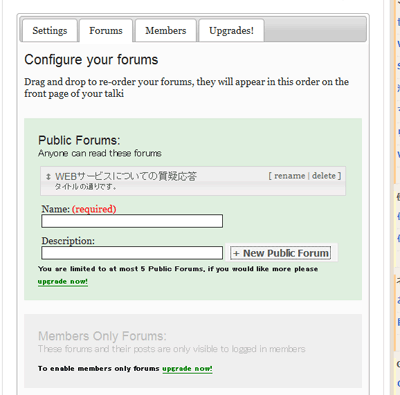Select the WEBサービスについての質疑応答 forum title

tap(126, 176)
